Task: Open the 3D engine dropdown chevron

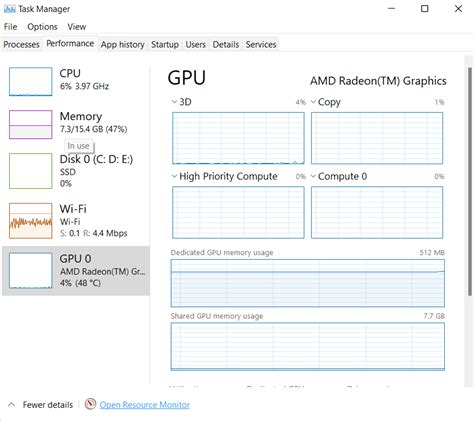Action: 174,102
